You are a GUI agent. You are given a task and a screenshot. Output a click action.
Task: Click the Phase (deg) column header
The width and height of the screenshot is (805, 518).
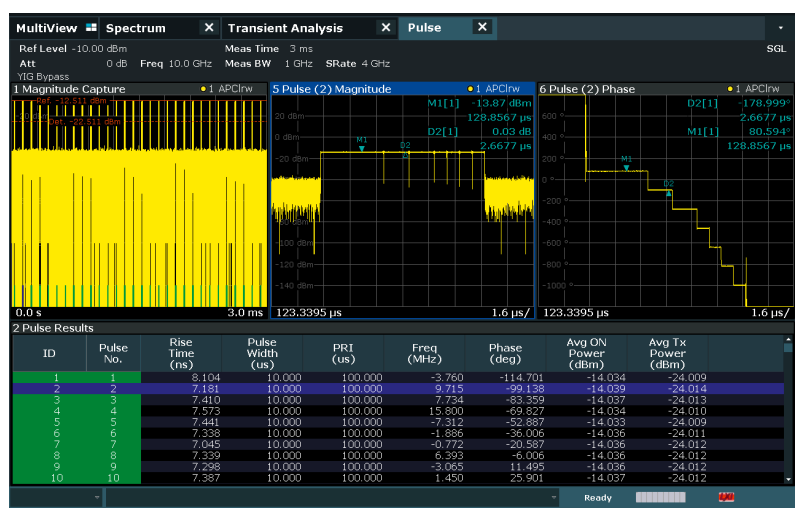(x=505, y=353)
